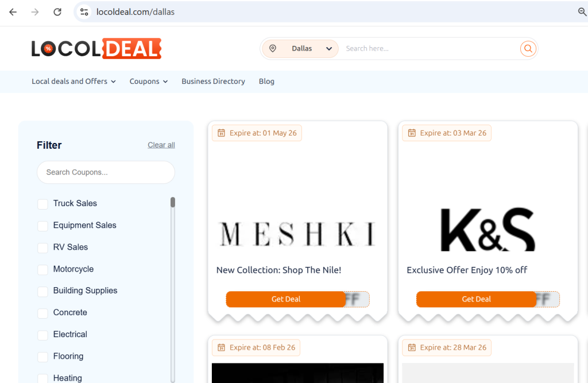The image size is (588, 383).
Task: Click the location pin icon beside Dallas
Action: point(272,48)
